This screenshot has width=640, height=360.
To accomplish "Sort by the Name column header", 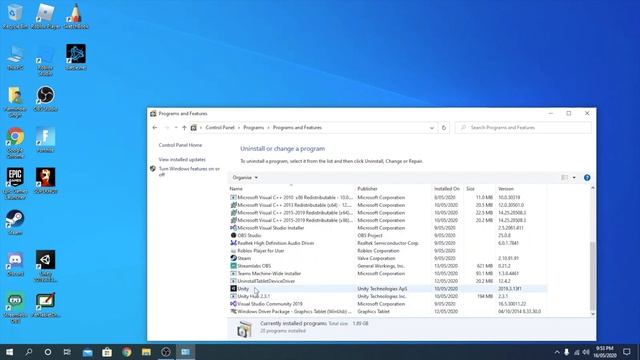I will 291,189.
